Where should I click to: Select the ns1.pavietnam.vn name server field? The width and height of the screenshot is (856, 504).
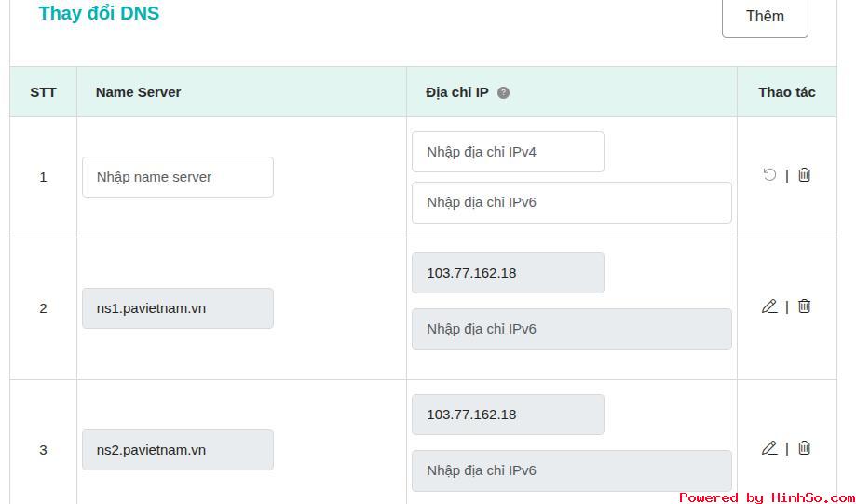178,308
